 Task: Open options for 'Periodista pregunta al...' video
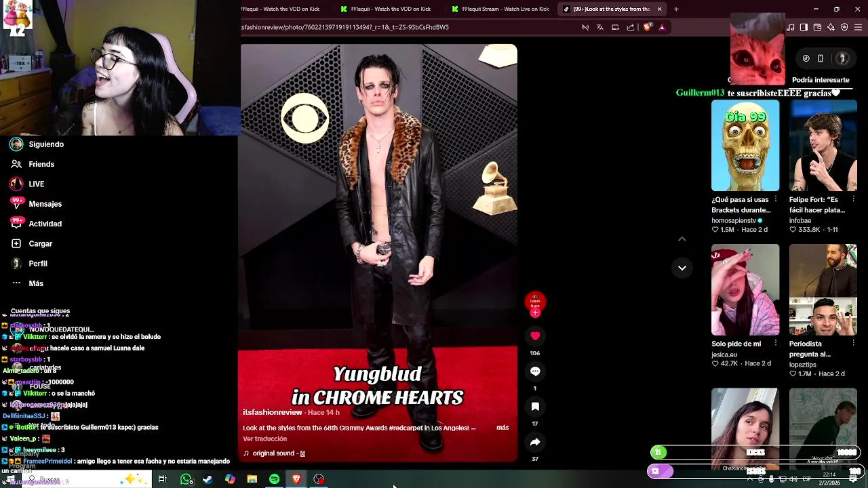[852, 344]
